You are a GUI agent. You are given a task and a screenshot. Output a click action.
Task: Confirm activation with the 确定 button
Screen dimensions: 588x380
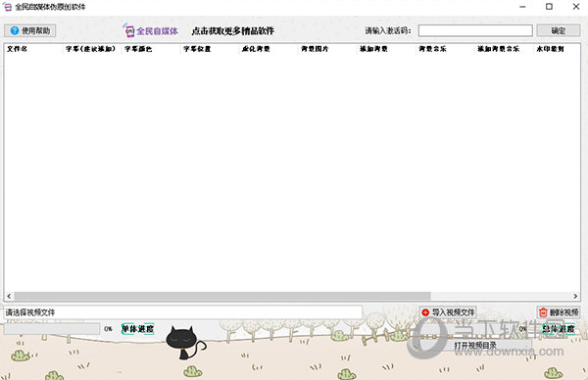point(558,30)
